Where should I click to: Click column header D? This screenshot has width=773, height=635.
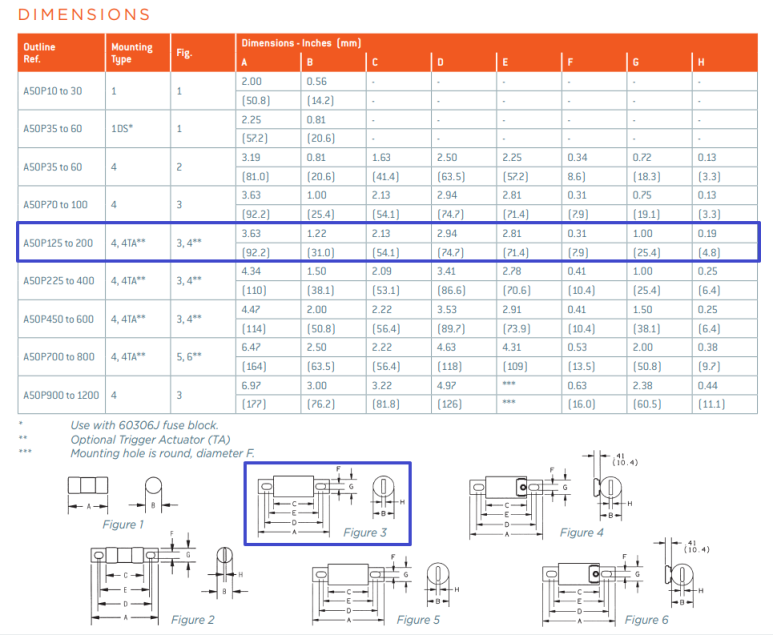pyautogui.click(x=464, y=62)
